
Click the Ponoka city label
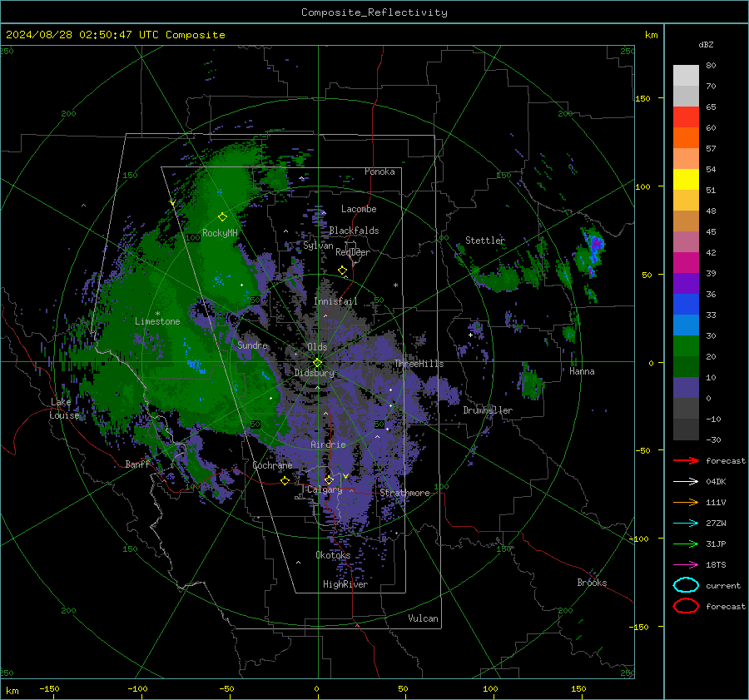[x=379, y=171]
